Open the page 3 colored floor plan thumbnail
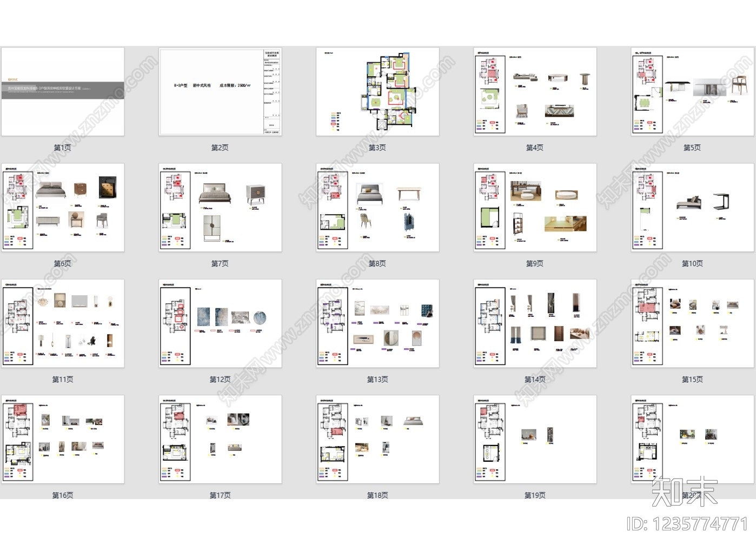Screen dimensions: 756x545 pyautogui.click(x=377, y=91)
